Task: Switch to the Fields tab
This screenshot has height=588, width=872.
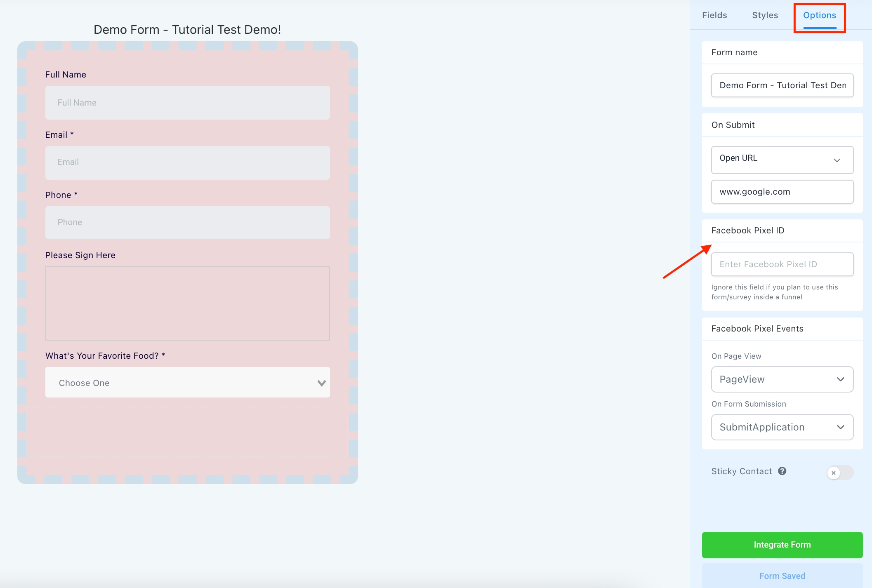Action: point(714,15)
